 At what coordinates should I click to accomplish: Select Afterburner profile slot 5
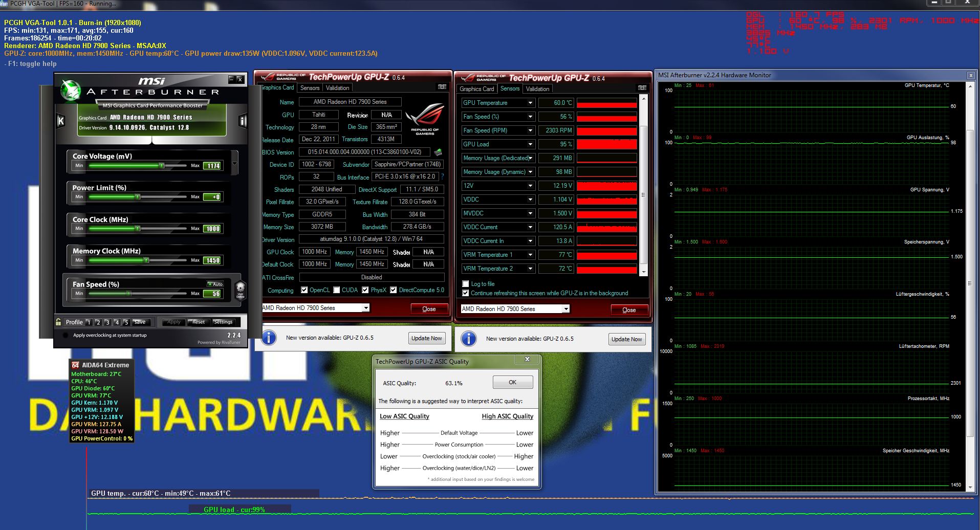(x=126, y=322)
